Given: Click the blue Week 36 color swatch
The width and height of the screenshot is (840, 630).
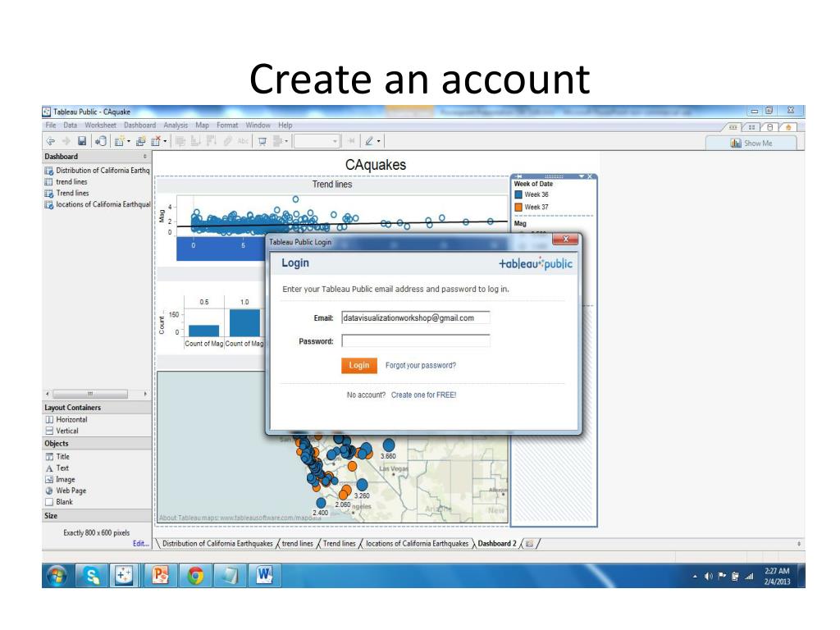Looking at the screenshot, I should click(518, 194).
